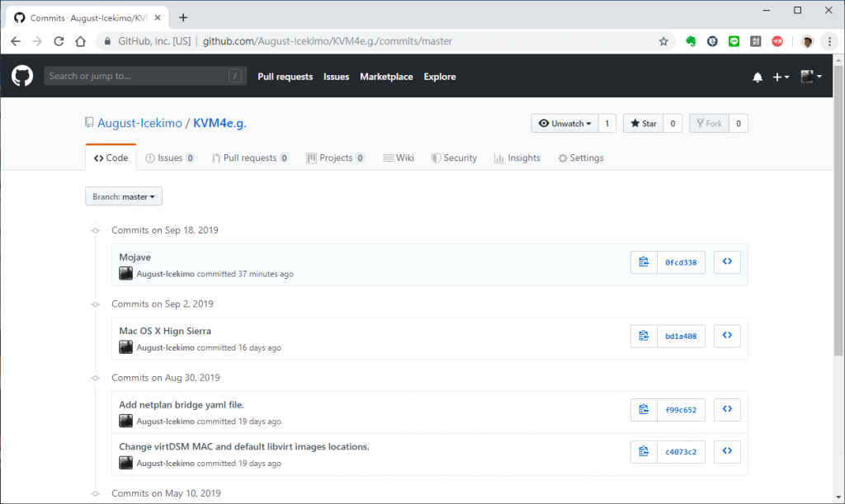Switch to the Security tab

point(455,158)
